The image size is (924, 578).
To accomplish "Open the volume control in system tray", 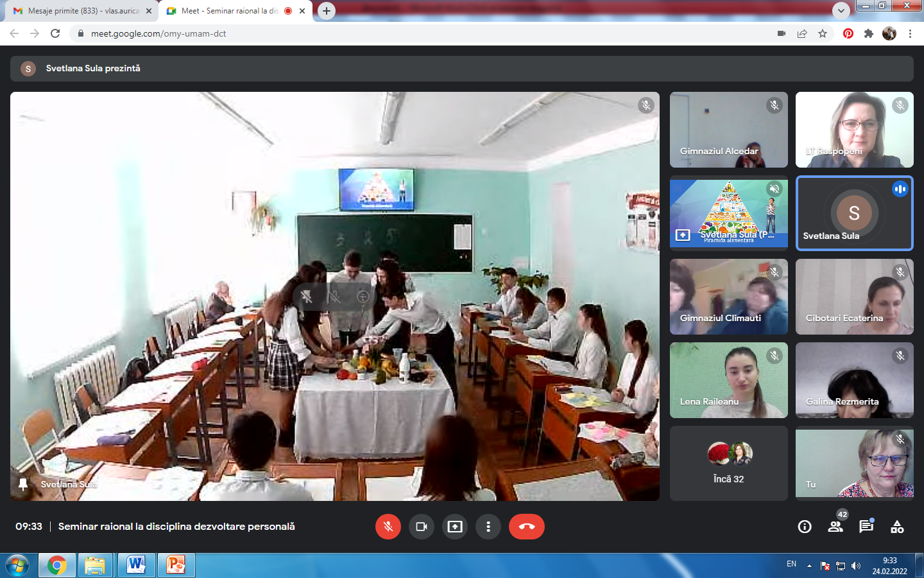I will pyautogui.click(x=855, y=566).
